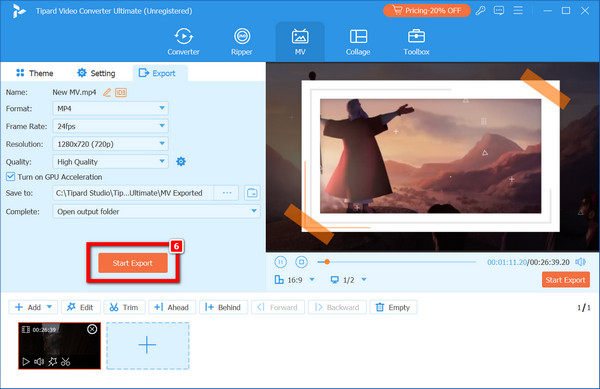The width and height of the screenshot is (600, 389).
Task: Open the Toolbox module
Action: tap(416, 42)
